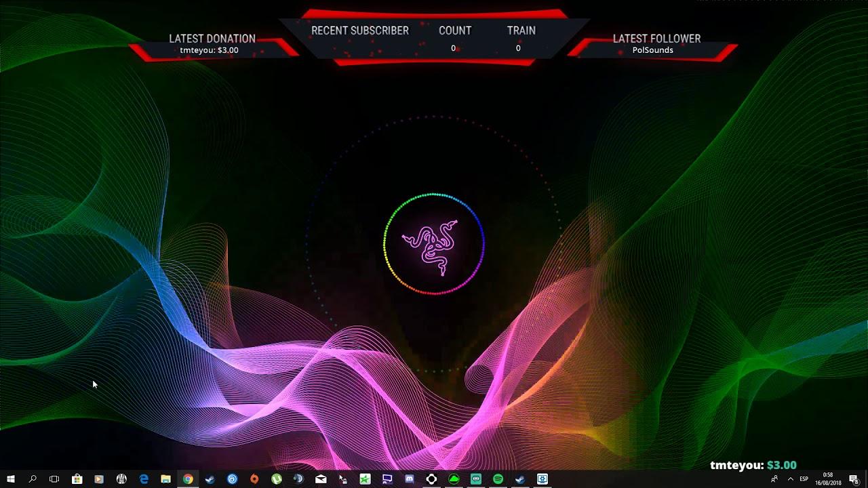Open the Steam icon beside Spotify

(520, 479)
